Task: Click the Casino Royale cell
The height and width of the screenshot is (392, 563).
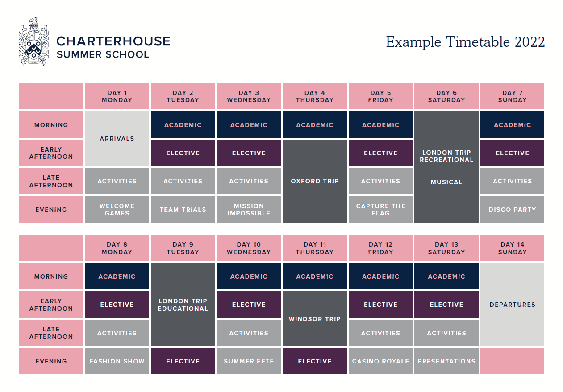Action: [x=380, y=361]
